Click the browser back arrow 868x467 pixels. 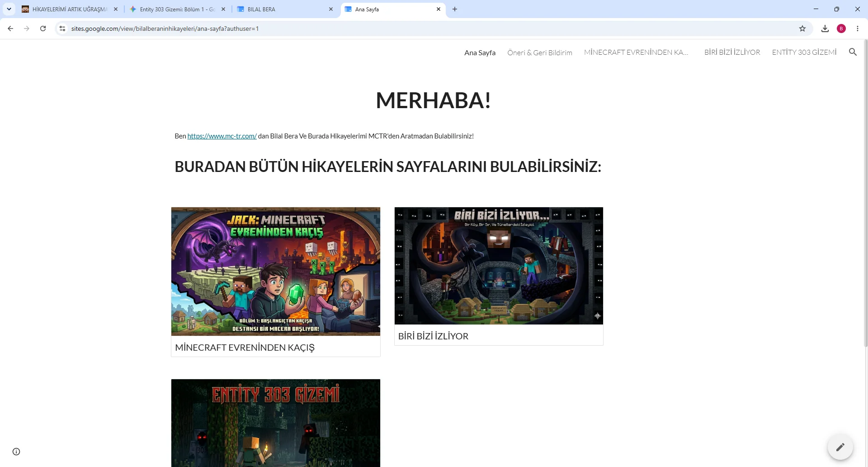(10, 29)
